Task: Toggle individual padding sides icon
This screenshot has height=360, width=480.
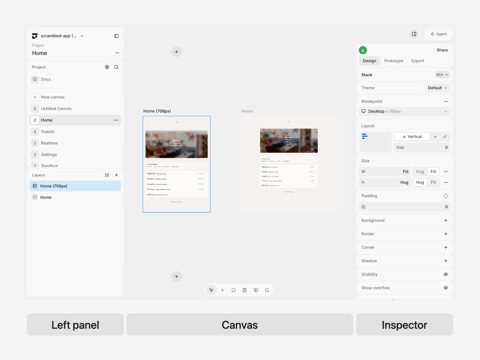Action: tap(446, 196)
